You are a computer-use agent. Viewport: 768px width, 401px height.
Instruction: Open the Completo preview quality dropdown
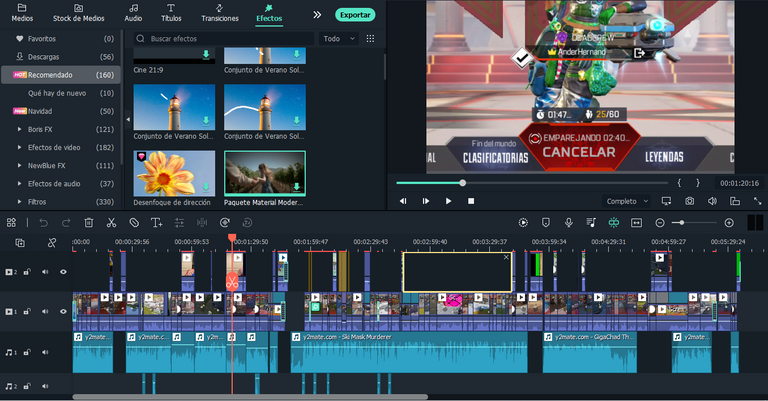coord(626,201)
